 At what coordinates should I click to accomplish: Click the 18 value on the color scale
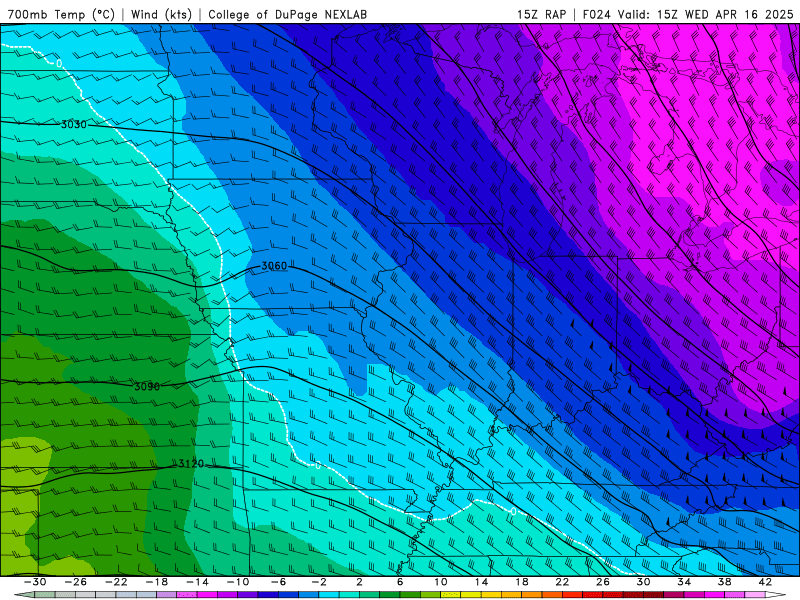coord(521,582)
